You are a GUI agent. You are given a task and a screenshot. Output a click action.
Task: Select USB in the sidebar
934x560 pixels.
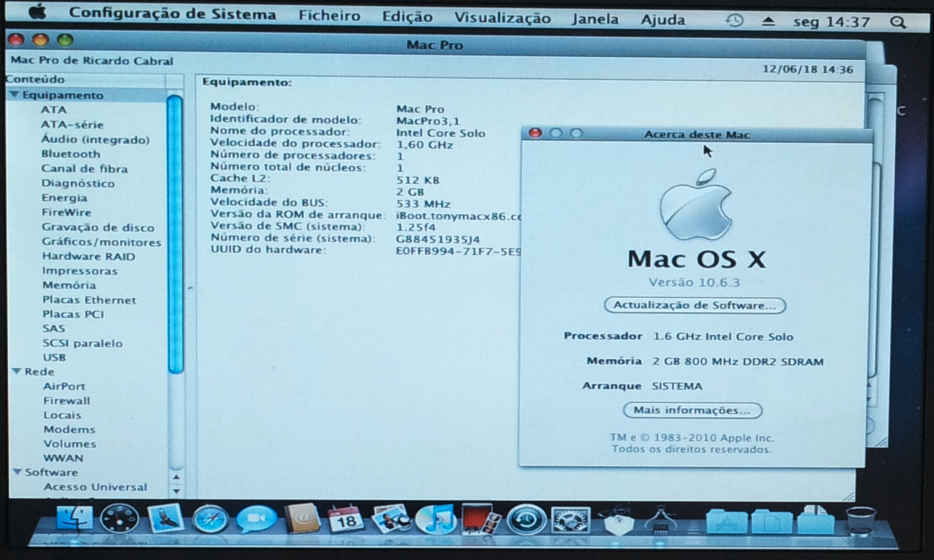pyautogui.click(x=54, y=357)
